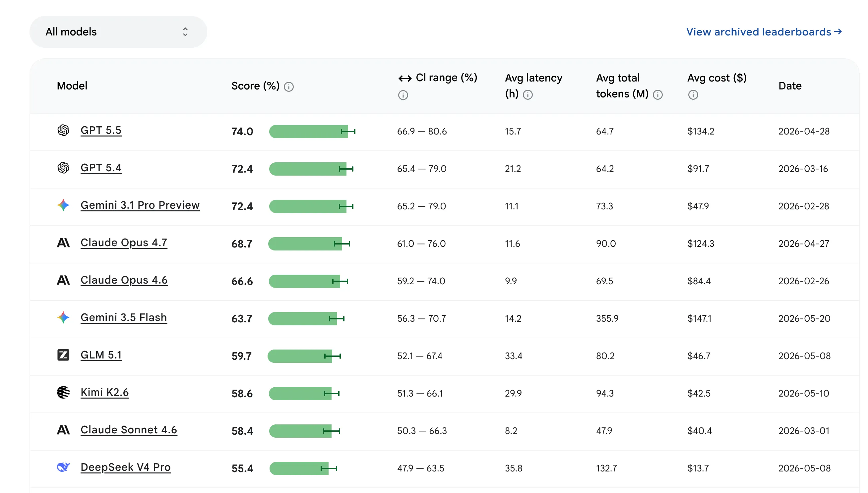Click the 50.3 — 66.3 CI range
Image resolution: width=868 pixels, height=493 pixels.
click(x=422, y=431)
